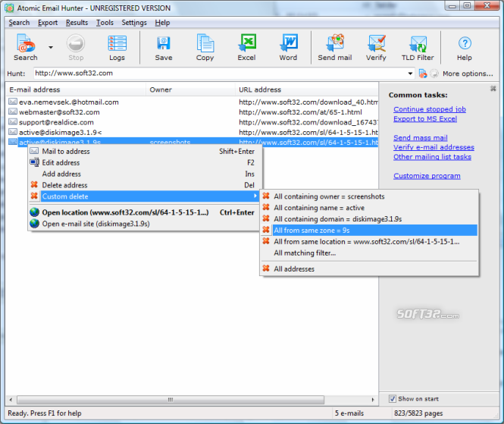This screenshot has height=424, width=504.
Task: Choose Delete address in context menu
Action: (144, 185)
